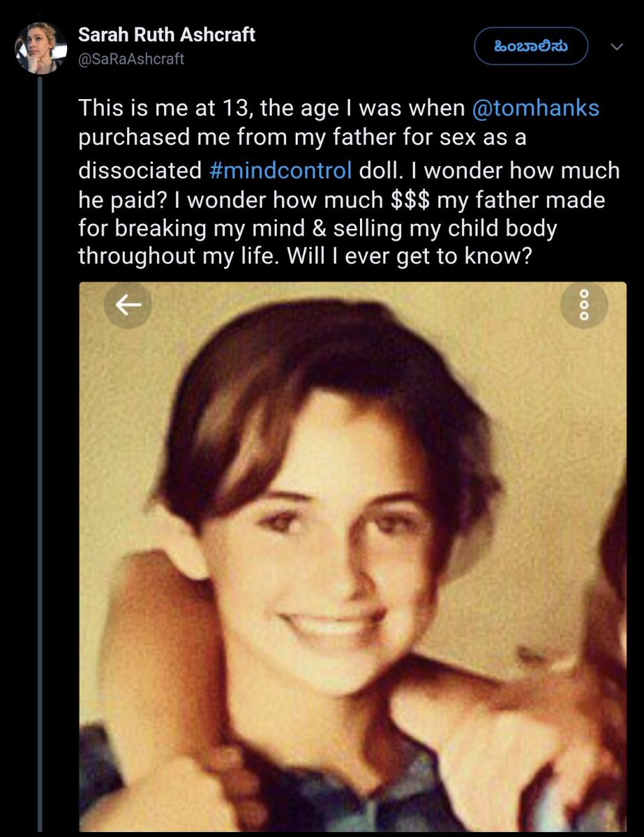Select the circular left-arrow overlay icon
The image size is (644, 837).
[x=128, y=305]
